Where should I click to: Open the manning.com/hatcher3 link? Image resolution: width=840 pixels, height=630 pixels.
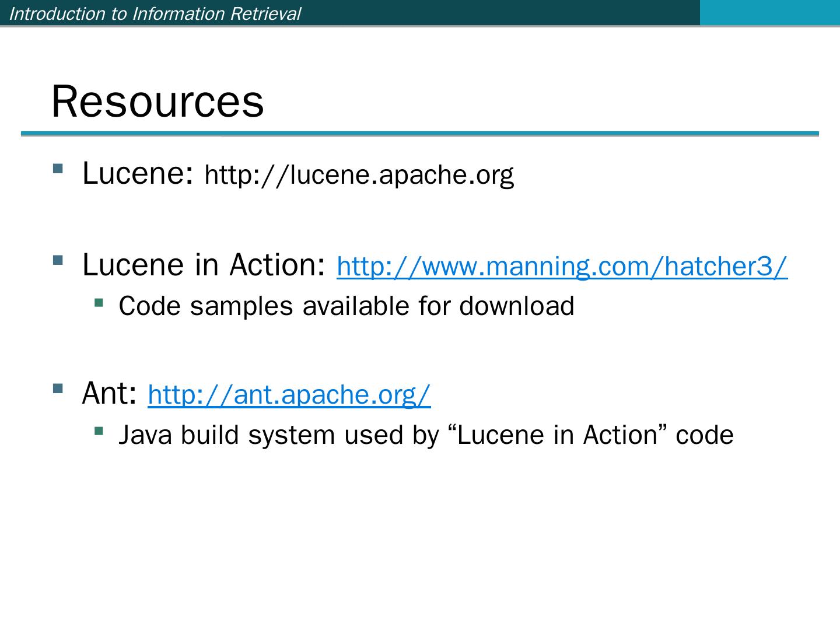coord(562,267)
